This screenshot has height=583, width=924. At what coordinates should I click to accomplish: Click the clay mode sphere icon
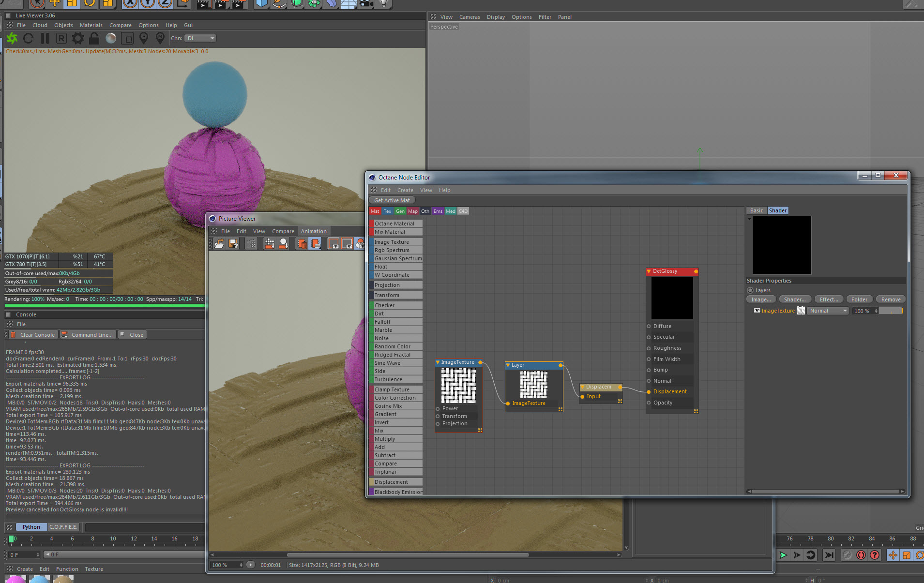click(x=111, y=38)
